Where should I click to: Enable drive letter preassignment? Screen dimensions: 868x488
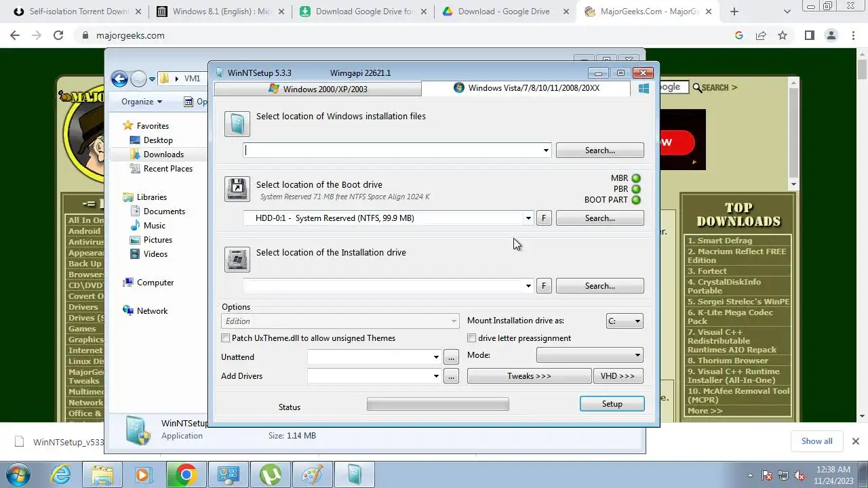[x=472, y=338]
